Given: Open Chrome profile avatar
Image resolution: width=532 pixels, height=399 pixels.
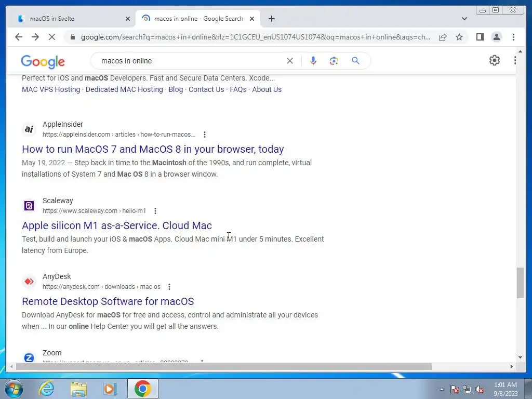Looking at the screenshot, I should pos(496,37).
